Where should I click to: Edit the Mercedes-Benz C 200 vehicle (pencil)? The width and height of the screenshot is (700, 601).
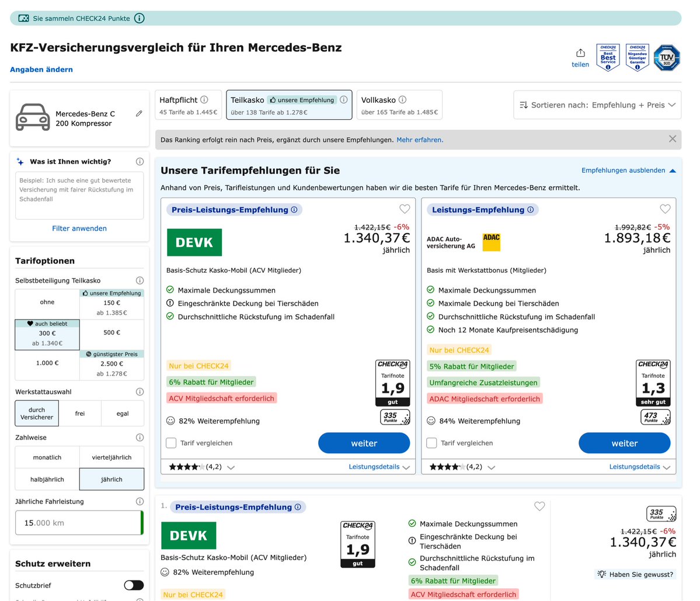point(140,114)
